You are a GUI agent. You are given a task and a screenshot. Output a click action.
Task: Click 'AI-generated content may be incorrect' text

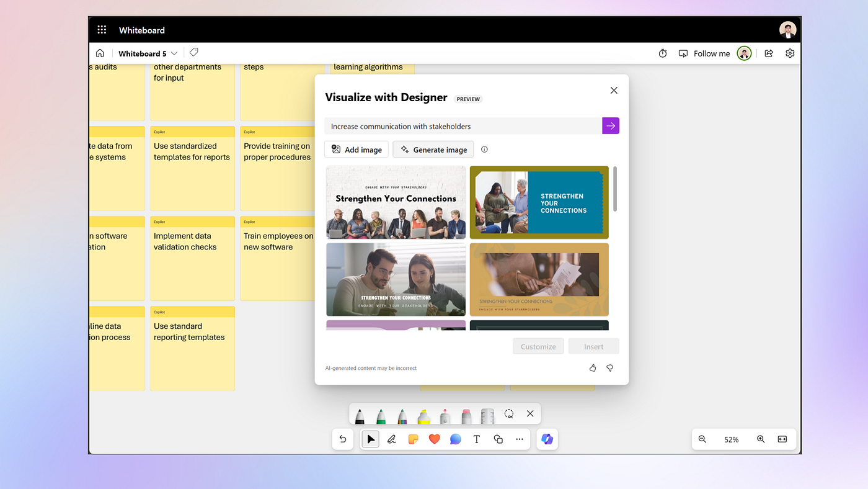(x=371, y=368)
